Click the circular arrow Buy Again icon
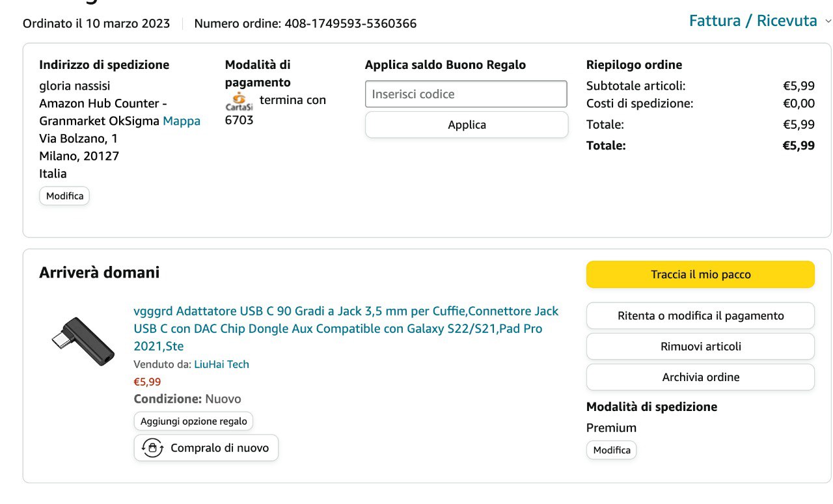Viewport: 833px width, 504px height. click(152, 447)
